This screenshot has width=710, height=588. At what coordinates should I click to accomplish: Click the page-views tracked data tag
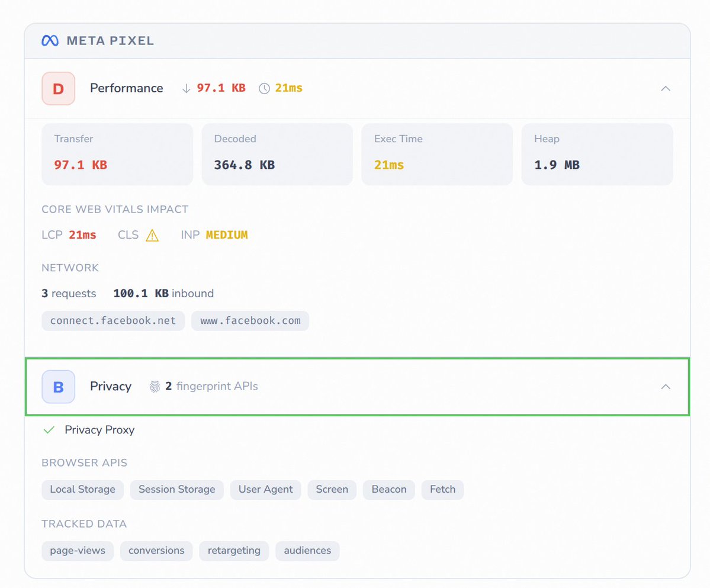tap(78, 551)
